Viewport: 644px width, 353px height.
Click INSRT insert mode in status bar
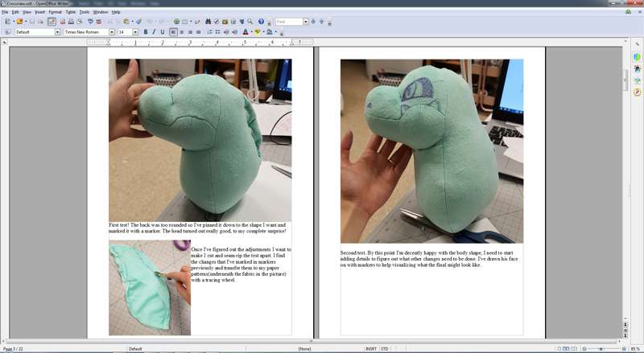click(370, 349)
